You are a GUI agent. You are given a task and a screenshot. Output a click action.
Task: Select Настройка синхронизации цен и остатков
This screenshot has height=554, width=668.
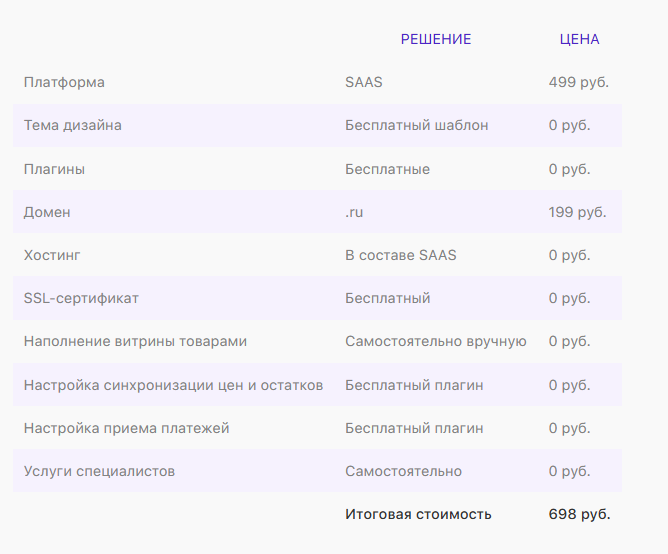(173, 385)
